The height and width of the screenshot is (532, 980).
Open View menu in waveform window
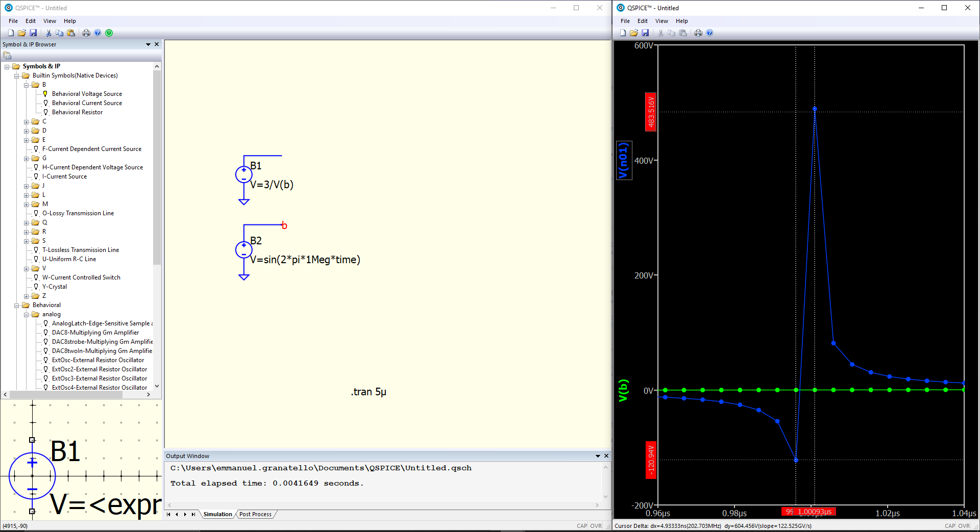(661, 21)
